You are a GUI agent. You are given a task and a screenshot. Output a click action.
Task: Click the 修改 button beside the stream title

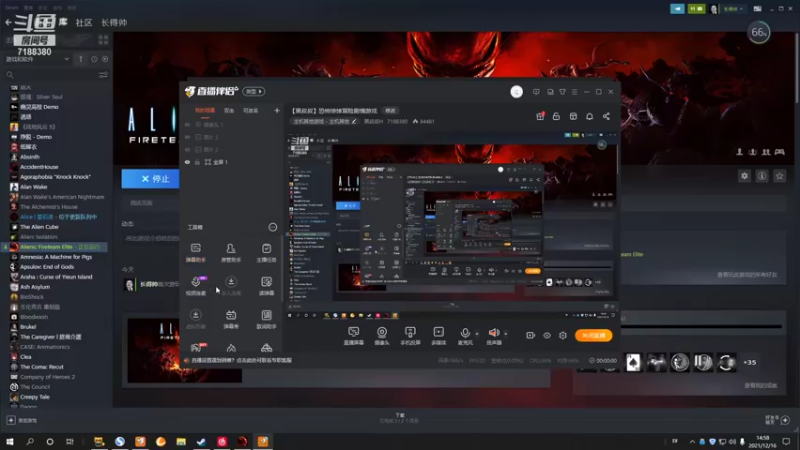point(390,111)
